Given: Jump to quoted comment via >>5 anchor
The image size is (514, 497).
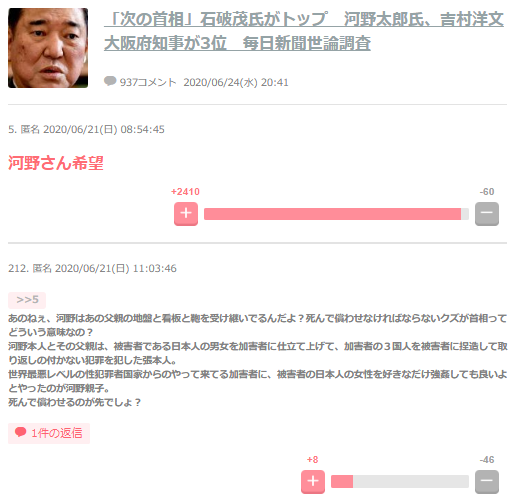Looking at the screenshot, I should (x=27, y=300).
